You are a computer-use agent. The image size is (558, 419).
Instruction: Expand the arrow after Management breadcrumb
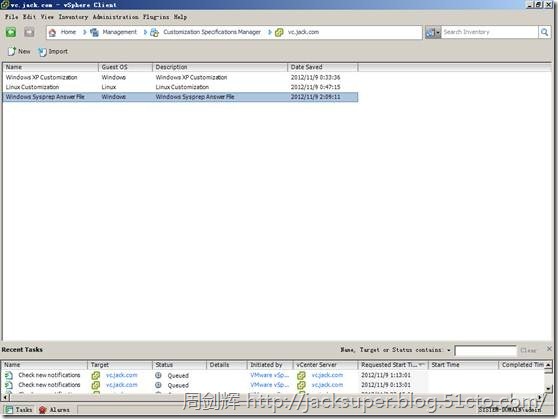click(x=145, y=32)
